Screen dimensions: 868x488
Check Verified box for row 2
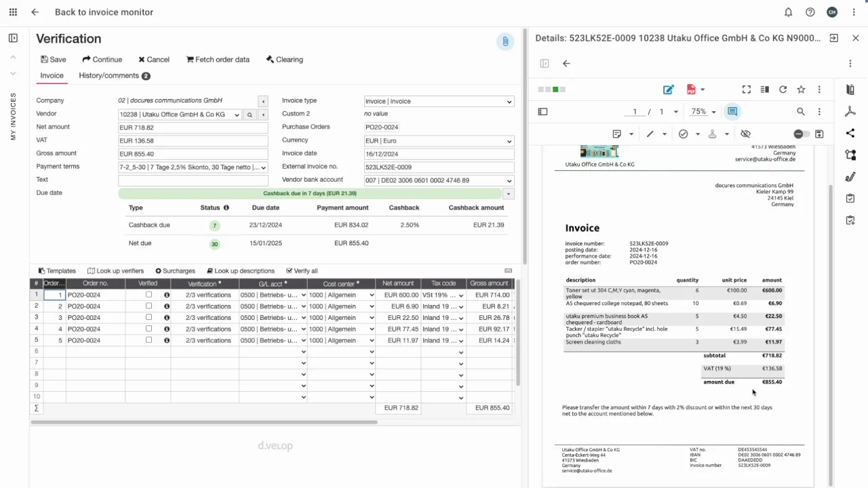pos(149,306)
